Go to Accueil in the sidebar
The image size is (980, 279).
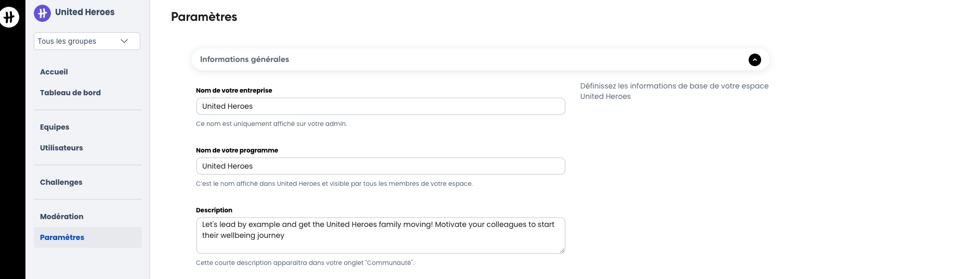(54, 72)
